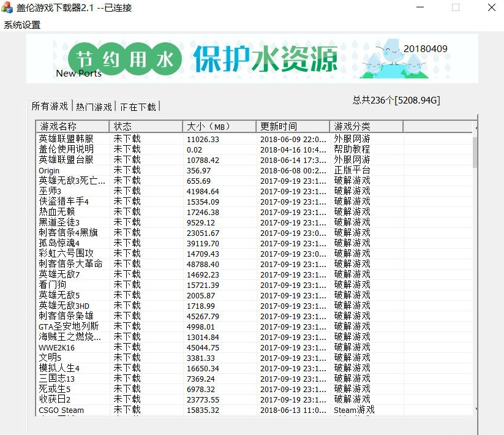The height and width of the screenshot is (435, 504).
Task: Click the 帮助教程 category cell
Action: (352, 149)
